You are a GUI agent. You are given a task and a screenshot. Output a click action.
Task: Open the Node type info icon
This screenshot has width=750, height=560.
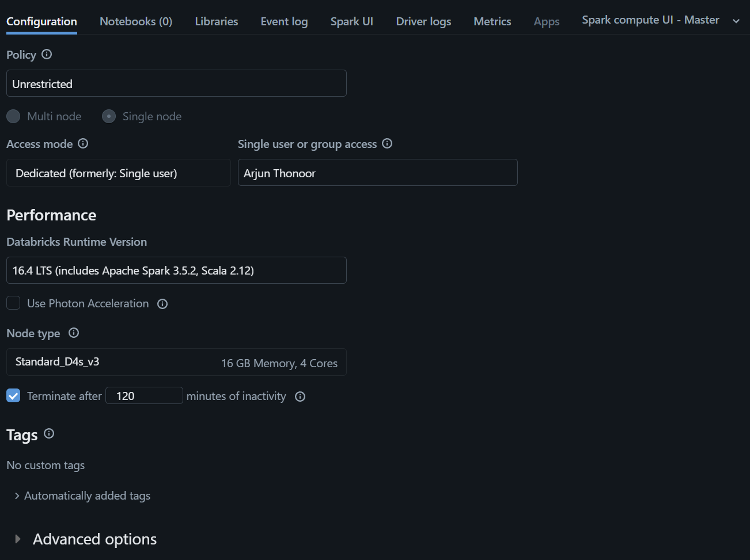point(73,333)
